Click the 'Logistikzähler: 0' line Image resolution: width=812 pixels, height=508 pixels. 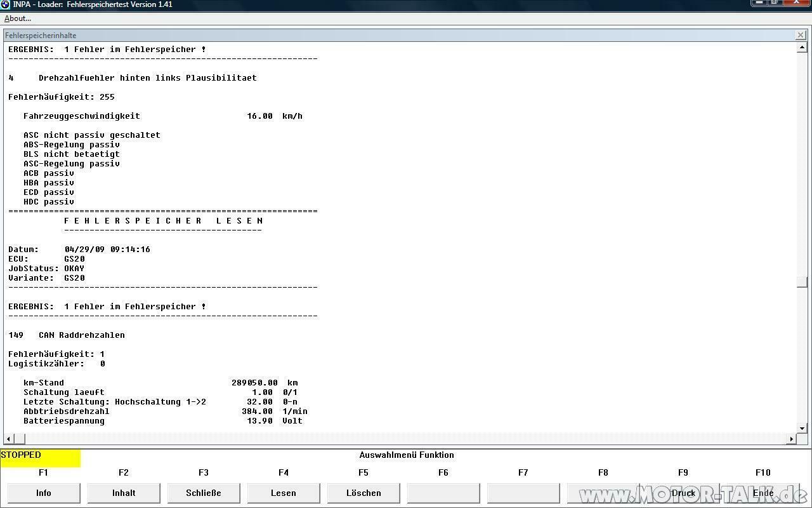(56, 364)
